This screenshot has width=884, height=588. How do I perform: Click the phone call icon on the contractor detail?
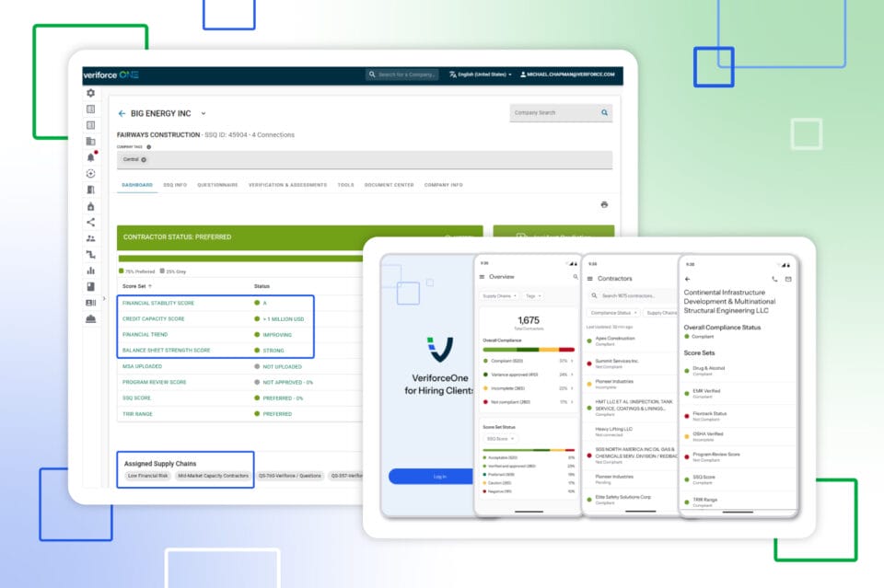(x=774, y=279)
